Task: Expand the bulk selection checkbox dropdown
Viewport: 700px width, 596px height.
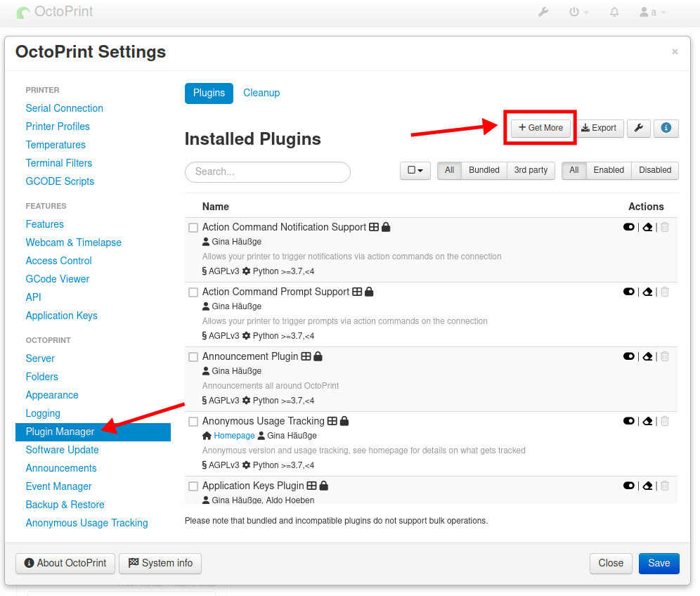Action: (415, 171)
